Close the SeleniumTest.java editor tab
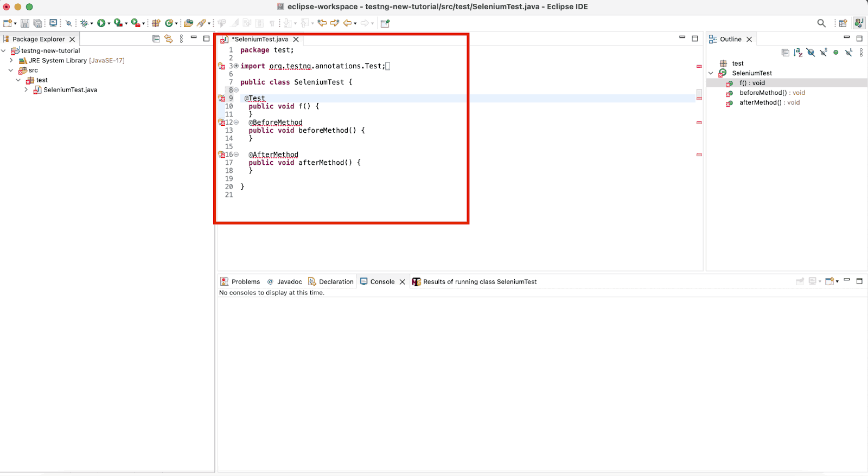This screenshot has width=868, height=476. [296, 40]
